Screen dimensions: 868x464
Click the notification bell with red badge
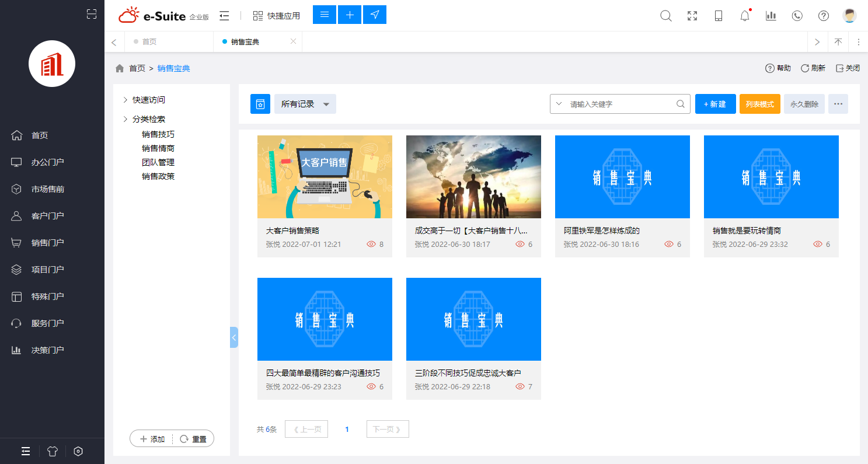744,16
